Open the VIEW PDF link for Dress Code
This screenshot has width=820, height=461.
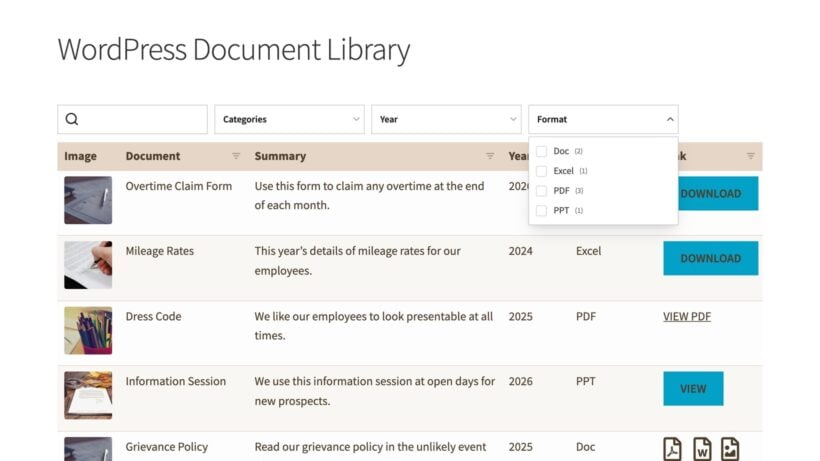[687, 316]
